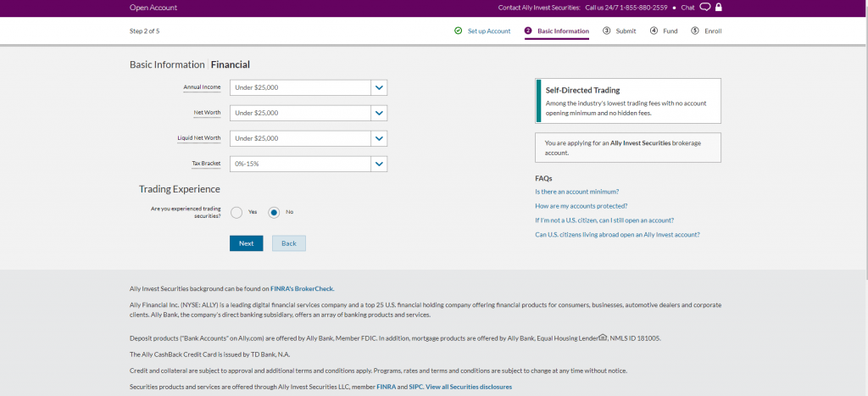Open FAQ 'Is there an account minimum?'
This screenshot has height=396, width=868.
tap(576, 192)
